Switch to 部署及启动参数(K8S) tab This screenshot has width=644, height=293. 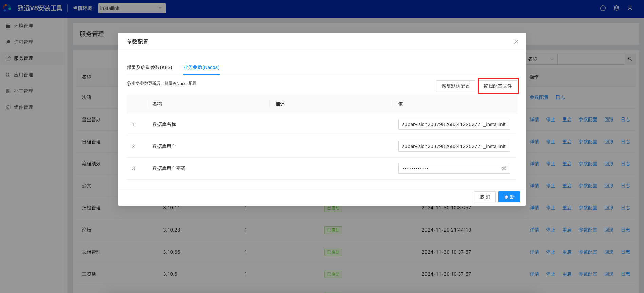click(x=149, y=67)
